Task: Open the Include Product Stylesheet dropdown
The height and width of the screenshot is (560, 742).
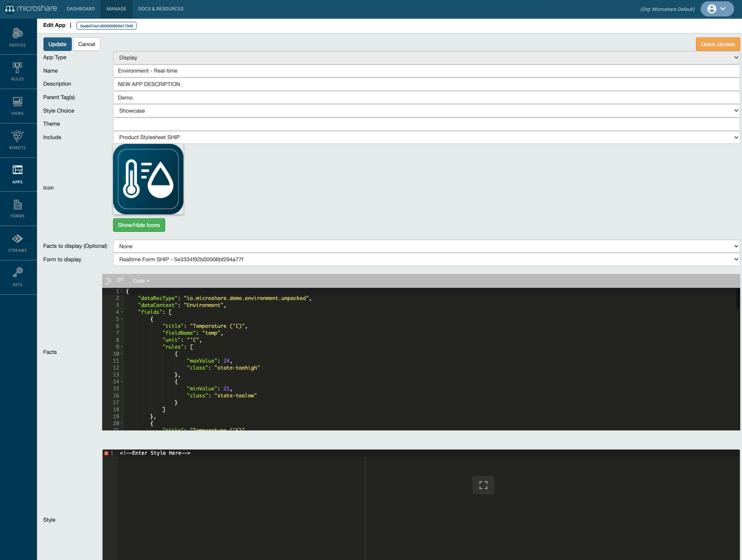Action: click(x=426, y=137)
